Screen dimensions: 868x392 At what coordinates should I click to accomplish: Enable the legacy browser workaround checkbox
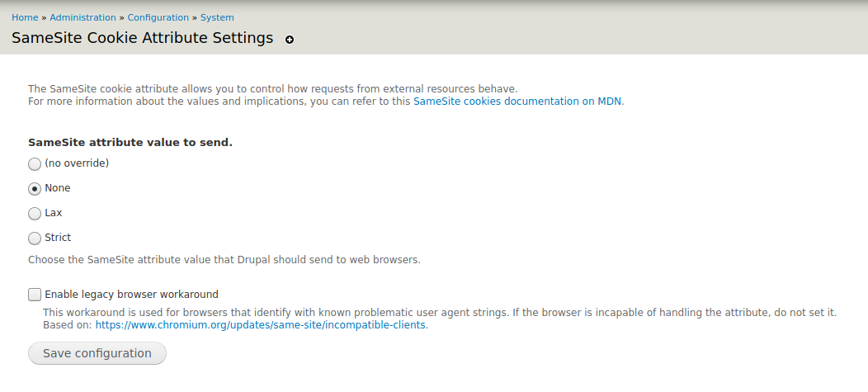(35, 294)
